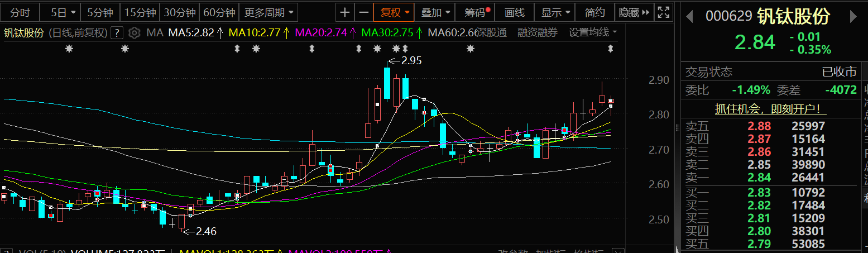This screenshot has height=253, width=868.
Task: Open the MA indicator settings gear
Action: [x=134, y=33]
